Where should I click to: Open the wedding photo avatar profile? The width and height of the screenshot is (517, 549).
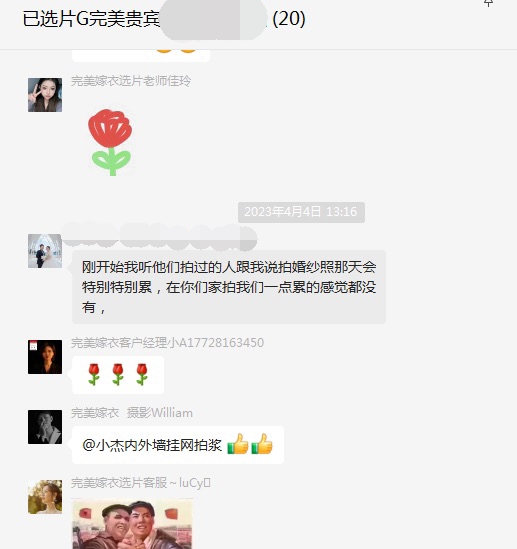coord(45,251)
